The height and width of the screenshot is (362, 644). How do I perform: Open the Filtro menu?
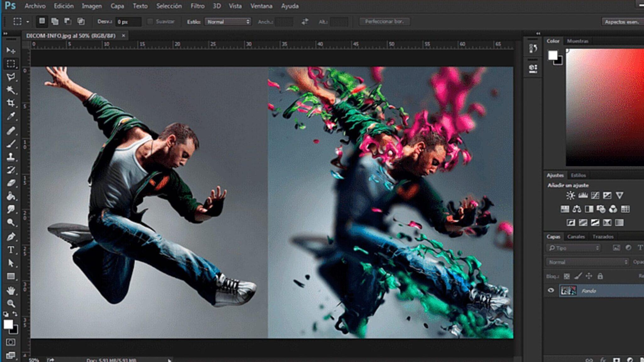(197, 6)
